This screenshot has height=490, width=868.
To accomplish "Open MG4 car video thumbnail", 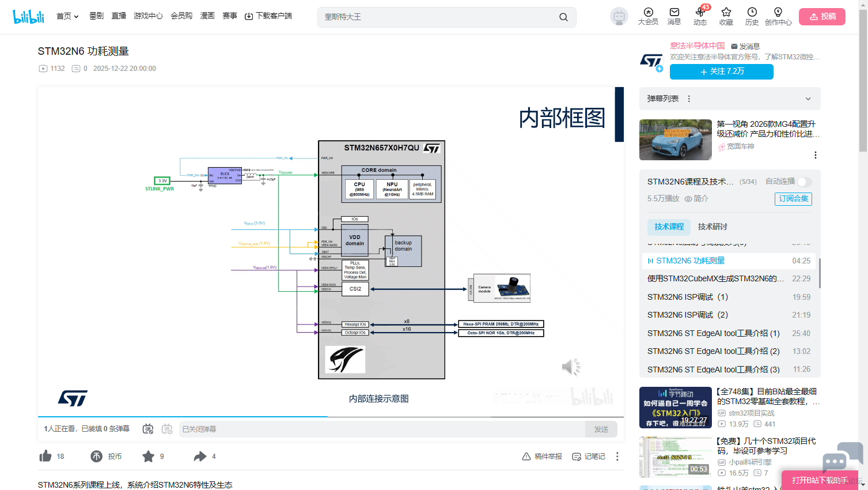I will point(676,140).
